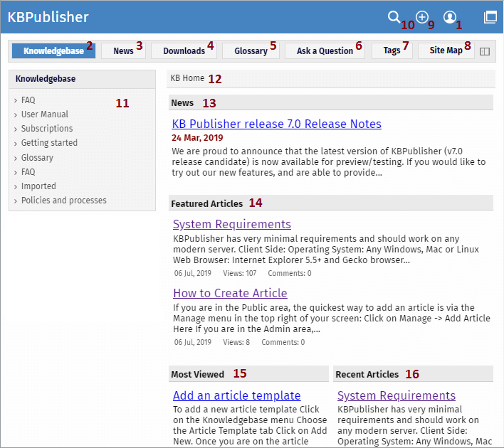Open search via the magnifier icon
Screen dimensions: 504x448
coord(394,16)
